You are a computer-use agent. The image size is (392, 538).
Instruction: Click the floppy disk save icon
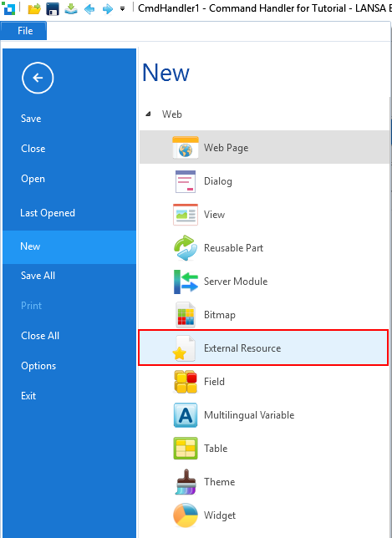click(x=52, y=9)
